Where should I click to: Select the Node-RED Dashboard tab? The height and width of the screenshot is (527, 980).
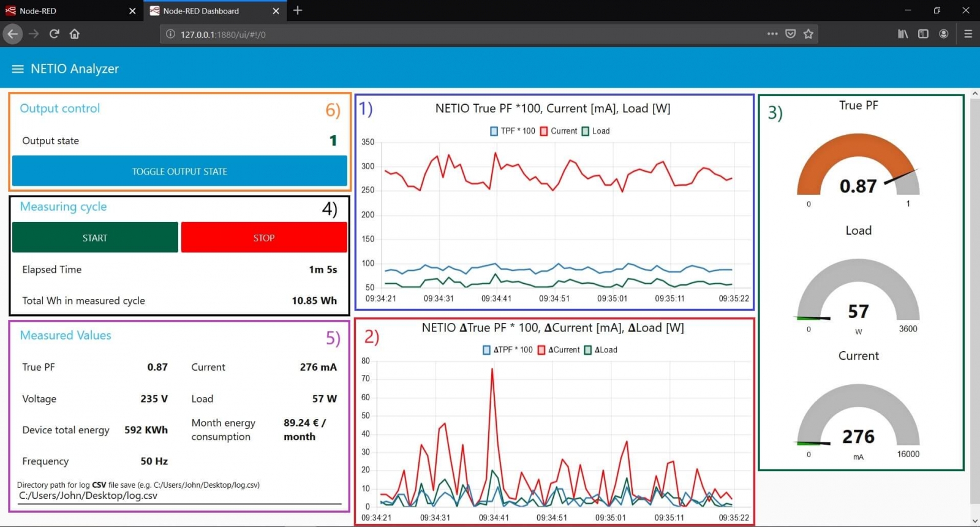(x=214, y=11)
